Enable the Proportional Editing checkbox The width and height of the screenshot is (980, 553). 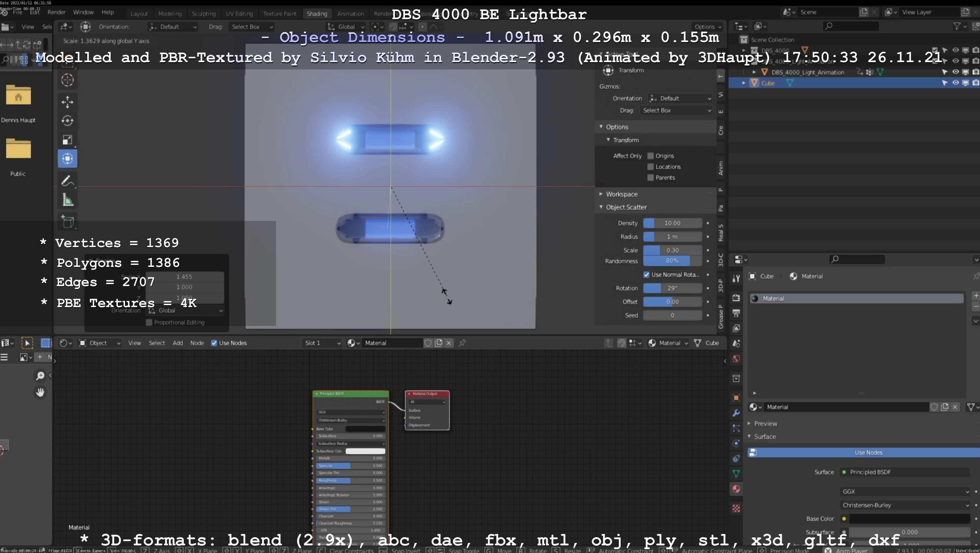pyautogui.click(x=149, y=322)
